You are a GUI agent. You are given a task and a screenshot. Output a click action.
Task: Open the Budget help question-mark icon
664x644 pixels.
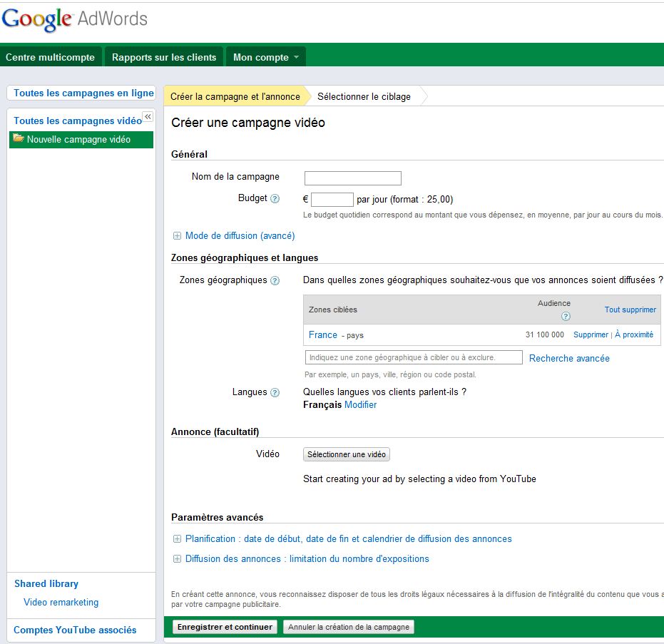[x=275, y=198]
